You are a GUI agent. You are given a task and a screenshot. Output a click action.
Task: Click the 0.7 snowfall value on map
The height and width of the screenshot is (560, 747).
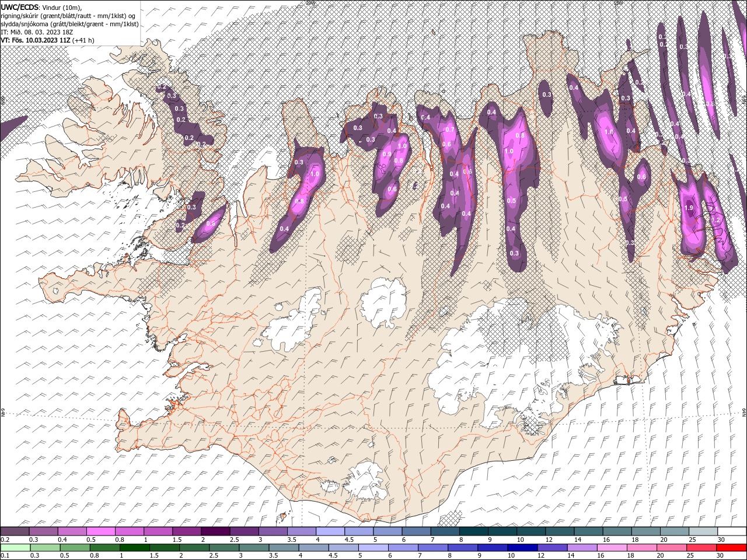450,129
